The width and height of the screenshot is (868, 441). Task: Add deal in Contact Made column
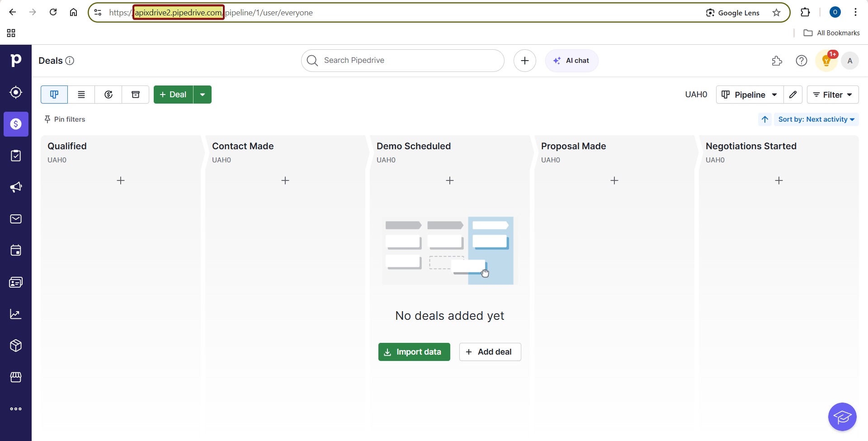coord(285,180)
